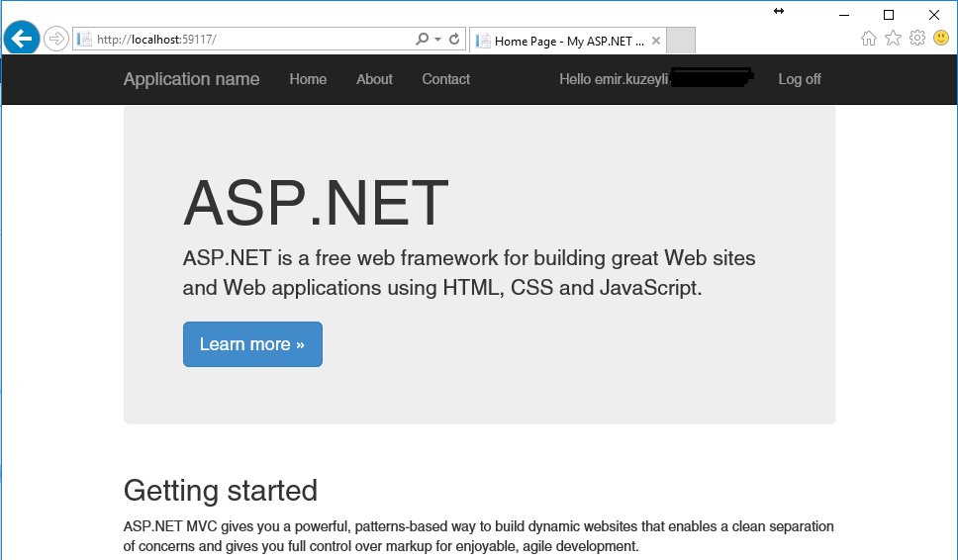
Task: Click the Refresh page icon
Action: point(454,40)
